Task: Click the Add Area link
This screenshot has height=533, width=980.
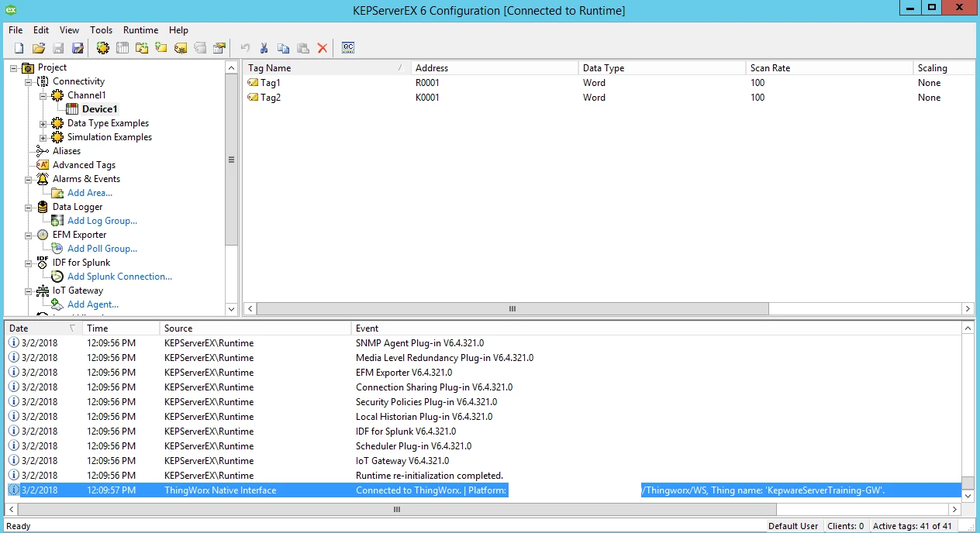Action: 90,193
